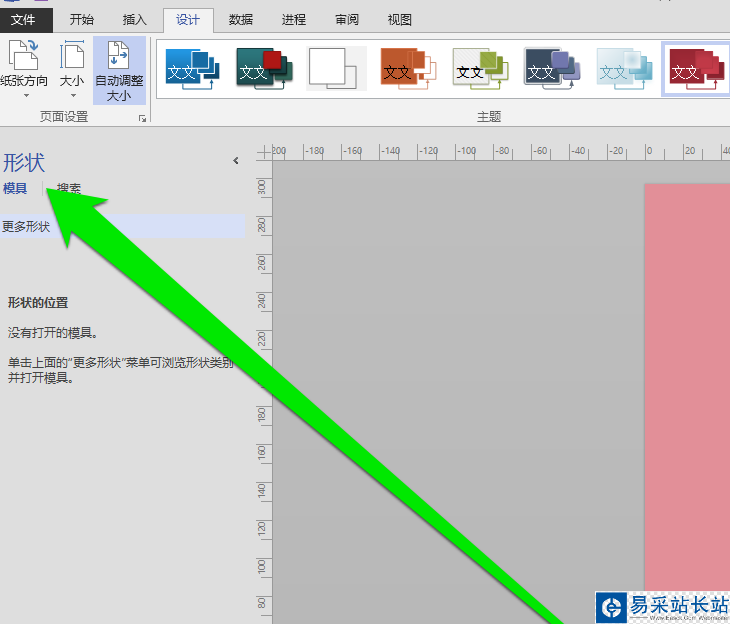
Task: Collapse the 形状 shapes panel
Action: [236, 161]
